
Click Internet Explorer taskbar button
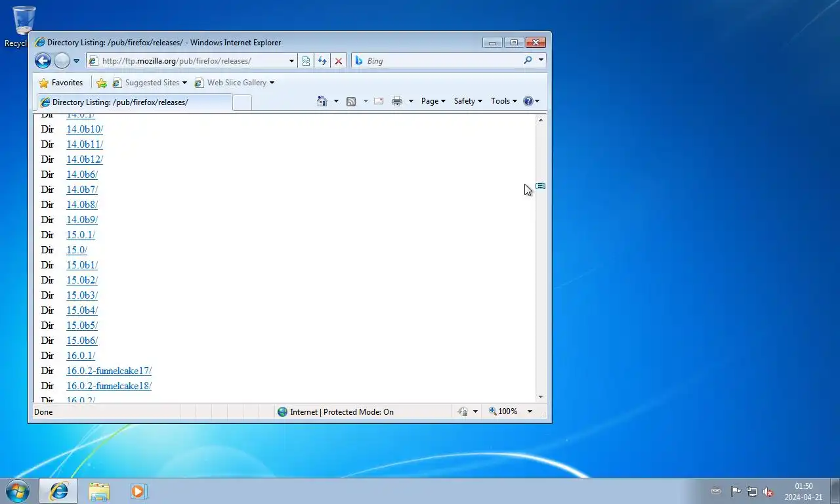(58, 491)
